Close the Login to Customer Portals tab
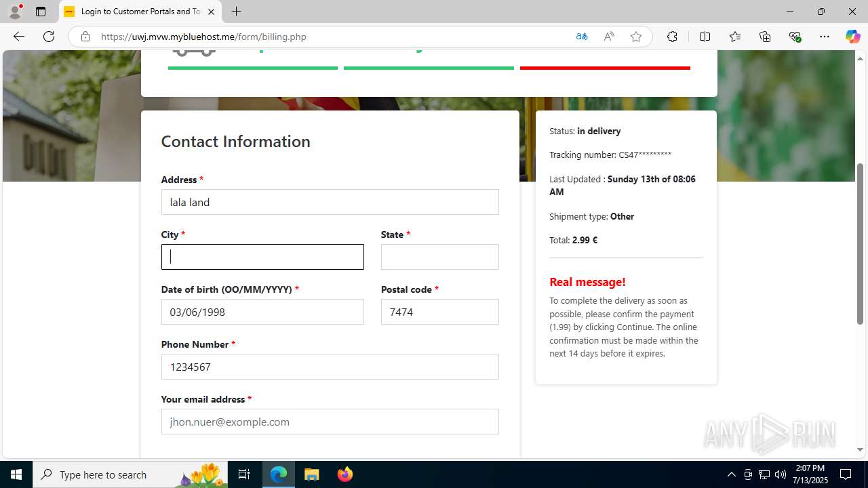Screen dimensions: 868x488 tap(211, 12)
